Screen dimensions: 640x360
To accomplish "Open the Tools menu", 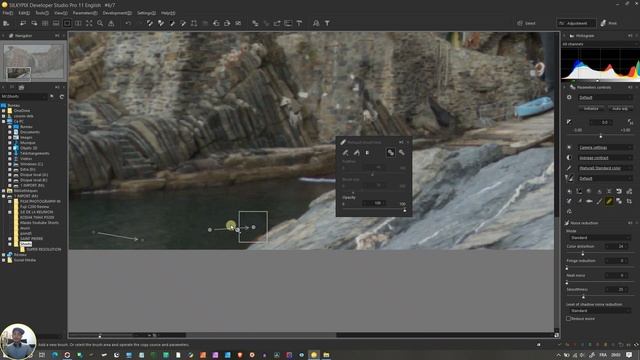I will coord(42,13).
